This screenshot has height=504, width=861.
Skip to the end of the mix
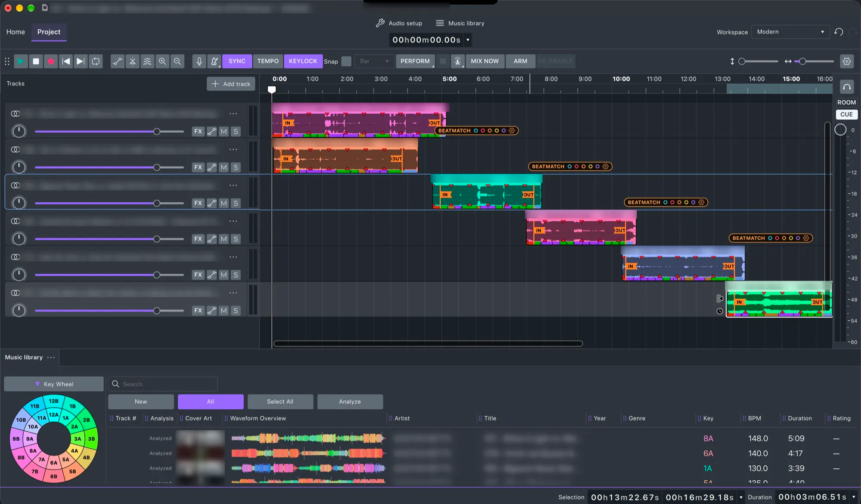click(81, 61)
